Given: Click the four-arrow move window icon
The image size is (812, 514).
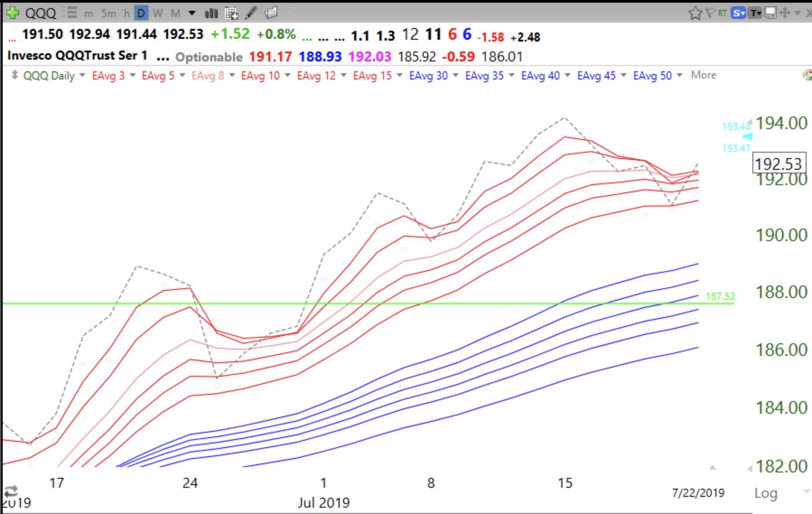Looking at the screenshot, I should [x=785, y=13].
